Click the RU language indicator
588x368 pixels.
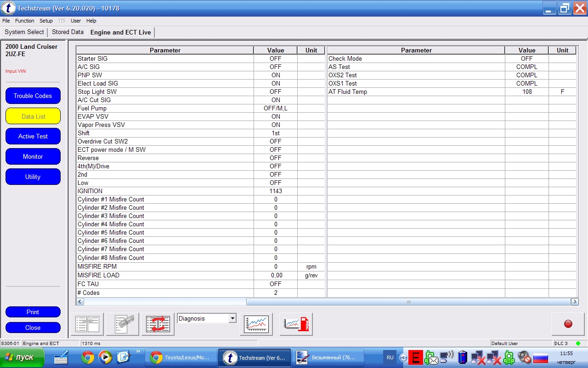390,357
